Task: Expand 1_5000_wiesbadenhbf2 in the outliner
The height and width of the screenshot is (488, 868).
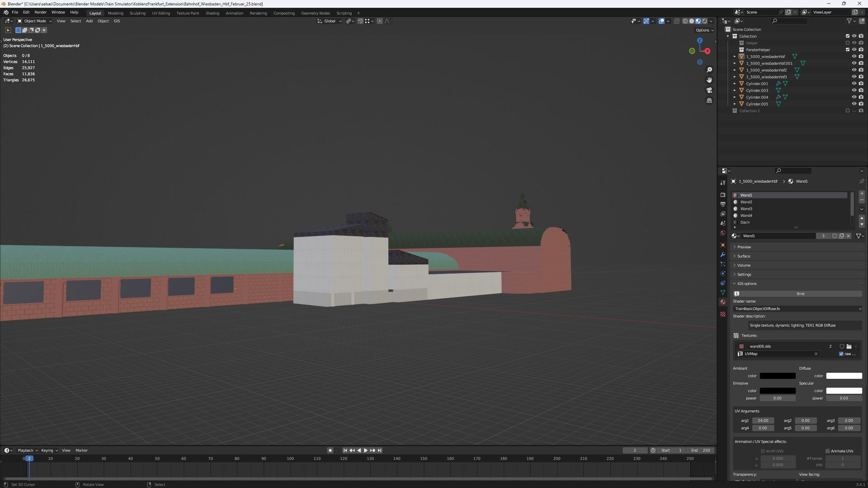Action: [x=735, y=70]
